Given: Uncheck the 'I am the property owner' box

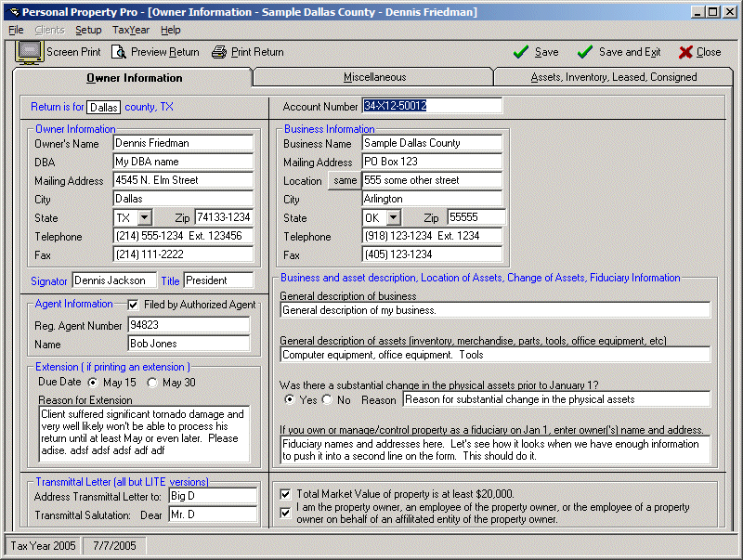Looking at the screenshot, I should [x=285, y=513].
